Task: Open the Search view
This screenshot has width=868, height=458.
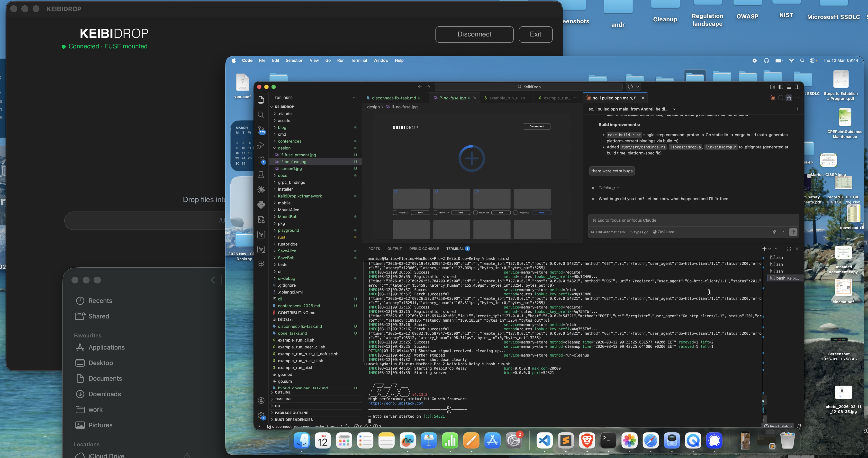Action: [x=261, y=115]
